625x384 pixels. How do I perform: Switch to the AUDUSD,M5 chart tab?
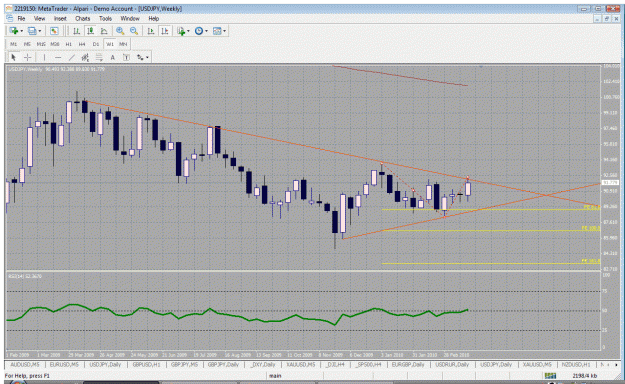coord(25,364)
